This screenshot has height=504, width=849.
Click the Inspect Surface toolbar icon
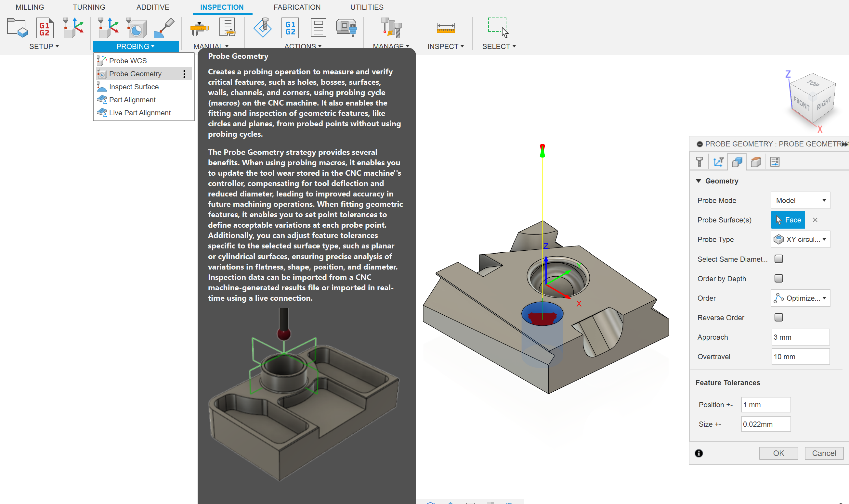pyautogui.click(x=164, y=28)
